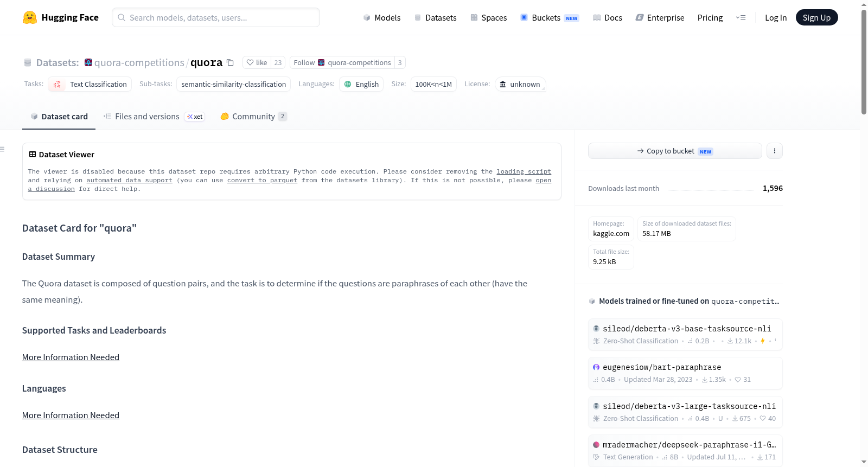Open the Buckets nav item

[x=550, y=17]
